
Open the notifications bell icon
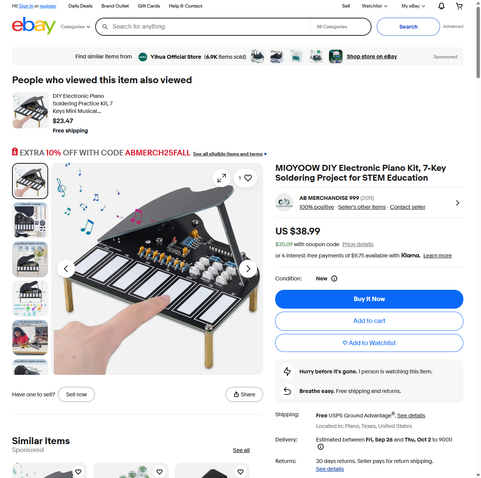(x=441, y=6)
